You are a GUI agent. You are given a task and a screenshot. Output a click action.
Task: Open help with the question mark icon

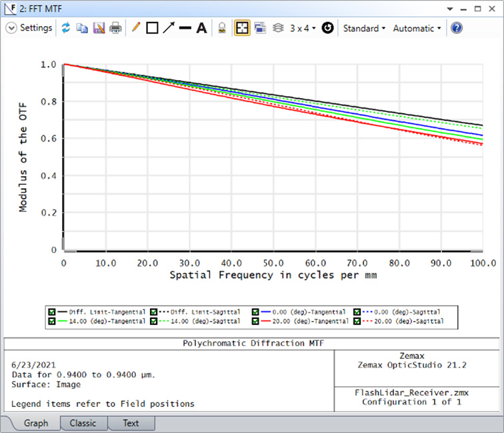(x=457, y=28)
